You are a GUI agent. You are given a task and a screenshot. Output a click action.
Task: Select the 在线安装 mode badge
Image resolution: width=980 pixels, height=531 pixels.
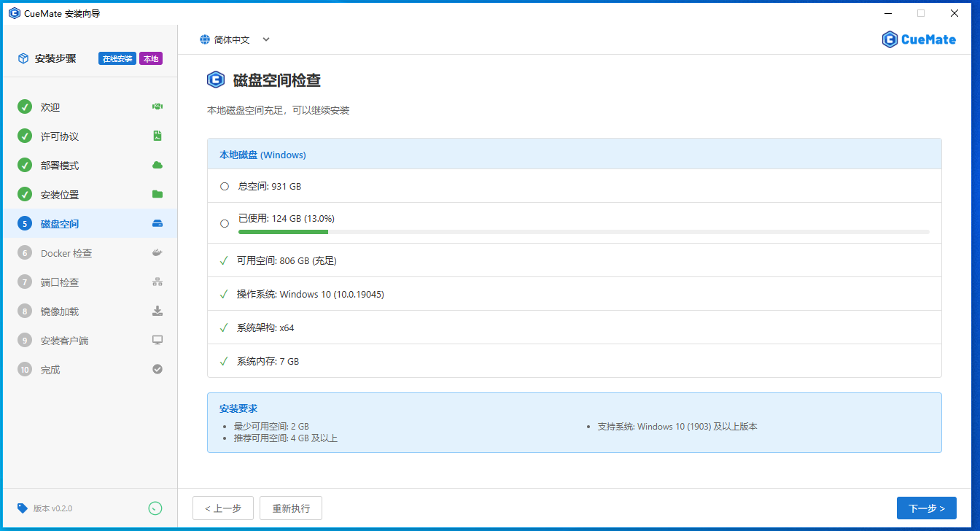point(117,58)
